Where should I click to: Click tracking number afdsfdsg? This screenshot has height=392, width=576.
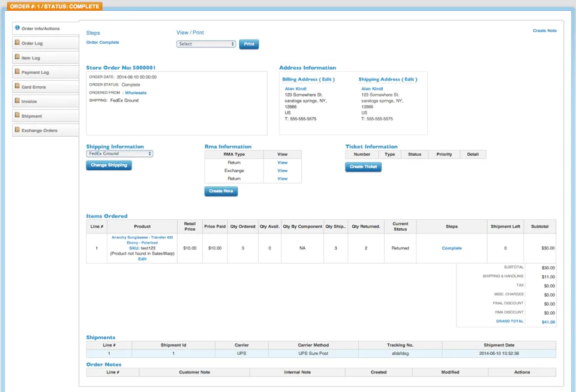coord(400,354)
